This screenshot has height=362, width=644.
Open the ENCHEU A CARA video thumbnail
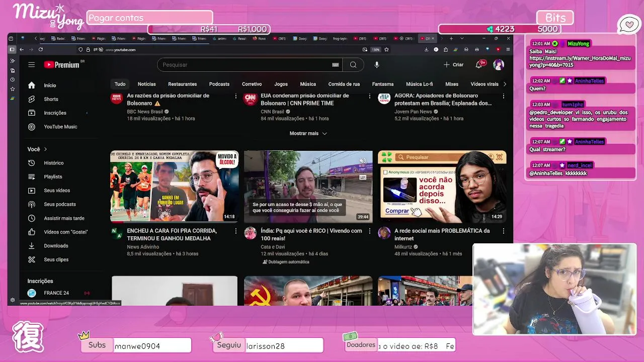click(174, 187)
